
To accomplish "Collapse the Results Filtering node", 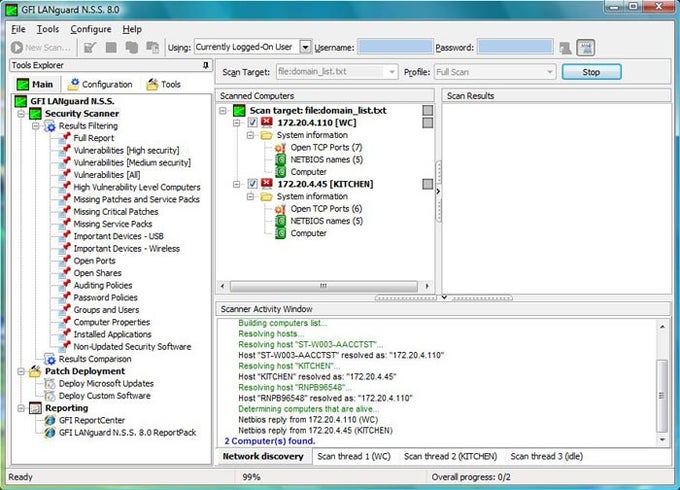I will 36,126.
